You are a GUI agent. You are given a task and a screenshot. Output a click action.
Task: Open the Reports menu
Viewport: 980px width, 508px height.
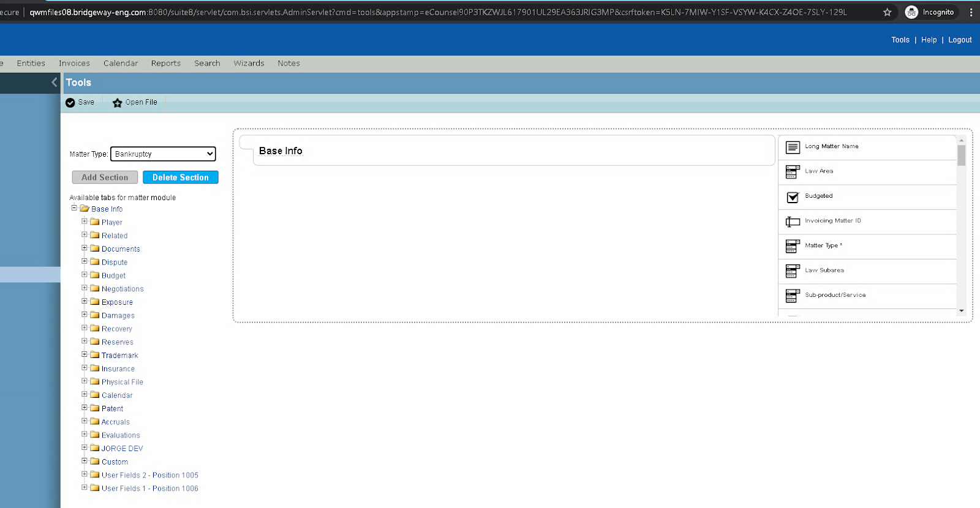tap(166, 64)
